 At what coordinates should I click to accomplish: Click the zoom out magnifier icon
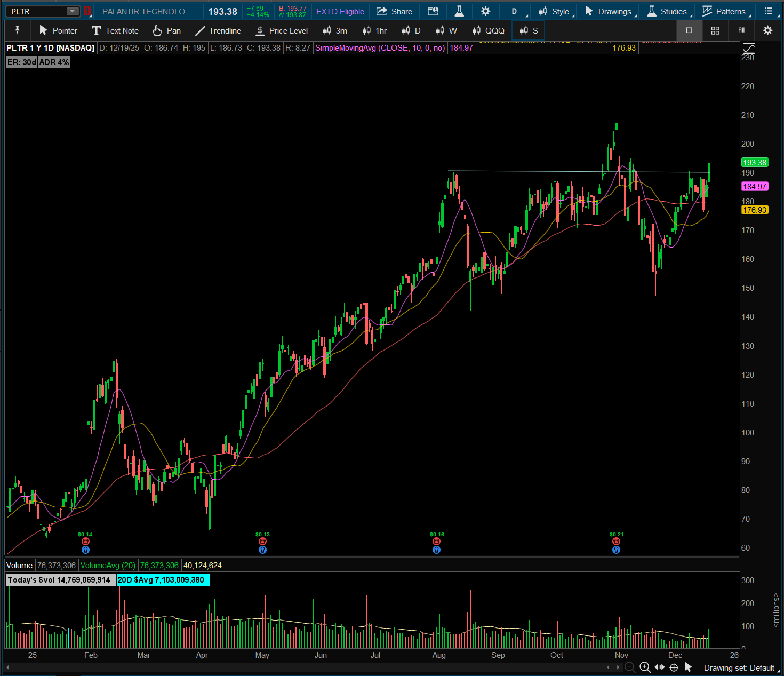[630, 667]
